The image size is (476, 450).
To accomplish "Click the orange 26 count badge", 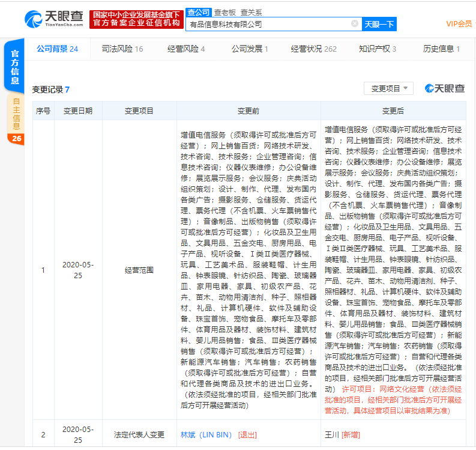I will point(16,139).
